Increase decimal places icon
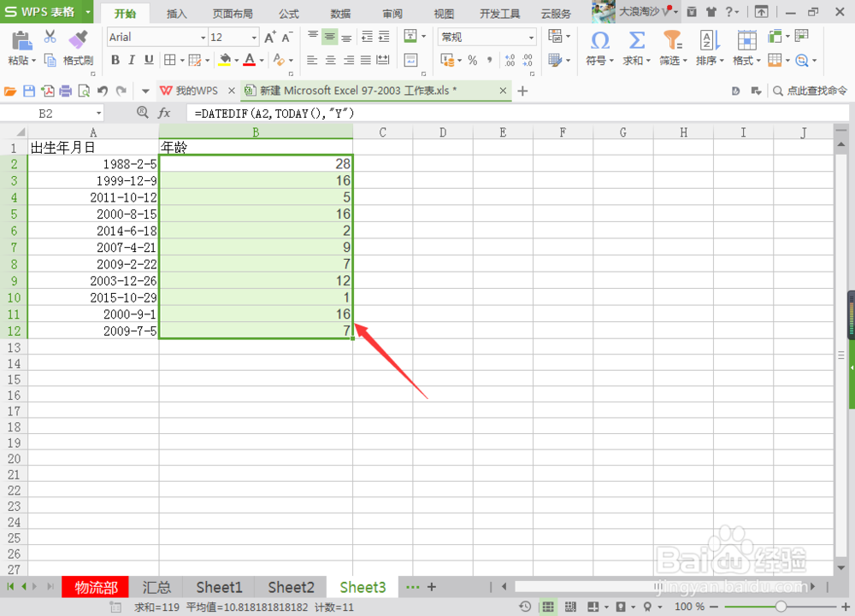Image resolution: width=855 pixels, height=616 pixels. tap(510, 60)
